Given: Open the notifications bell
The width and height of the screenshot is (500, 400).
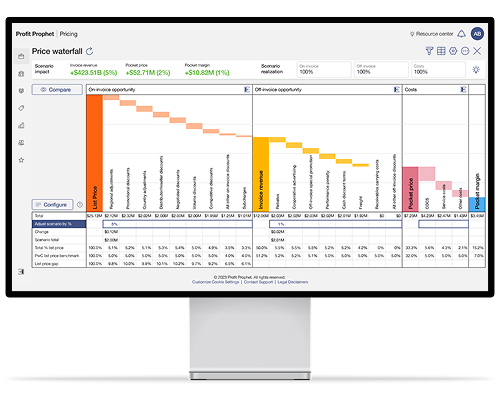Looking at the screenshot, I should click(461, 34).
